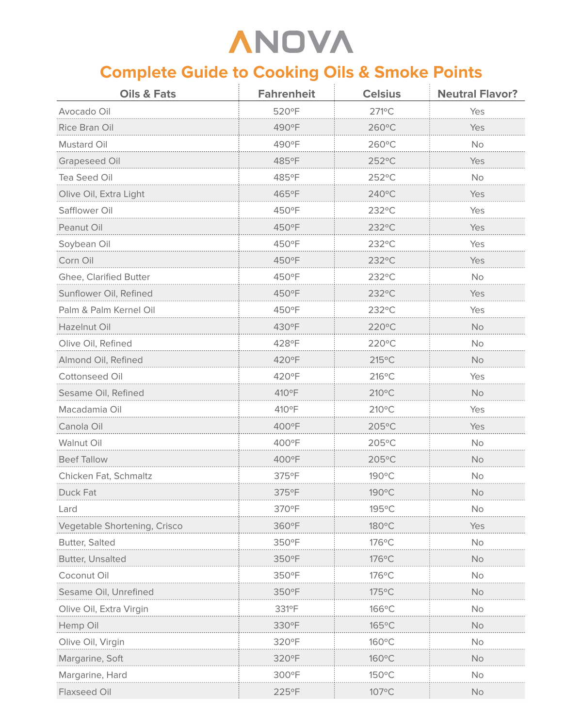The height and width of the screenshot is (728, 582).
Task: Select the Celsius column header
Action: click(382, 94)
